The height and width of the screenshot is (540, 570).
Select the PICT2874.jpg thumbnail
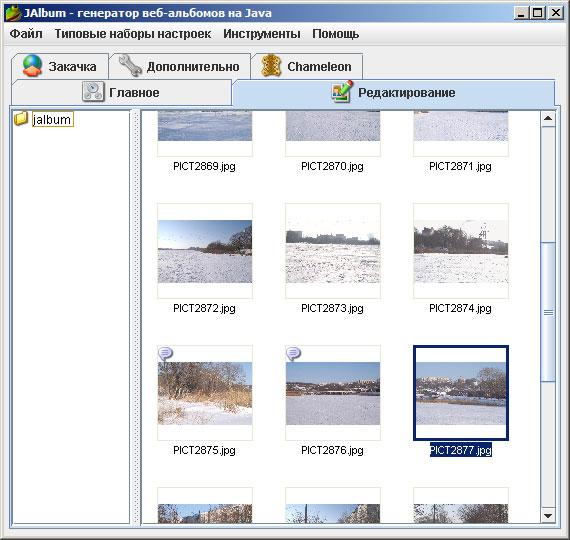(x=461, y=251)
